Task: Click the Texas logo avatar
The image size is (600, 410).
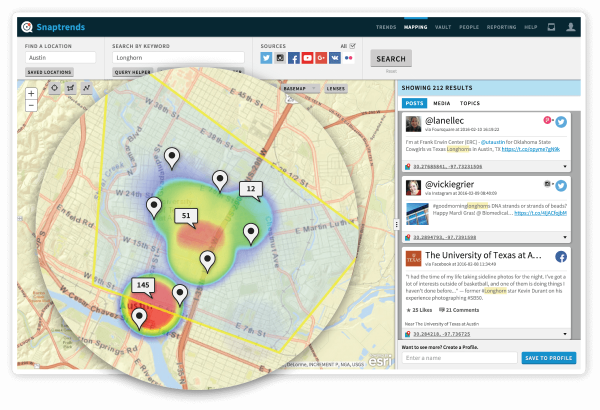Action: [413, 259]
